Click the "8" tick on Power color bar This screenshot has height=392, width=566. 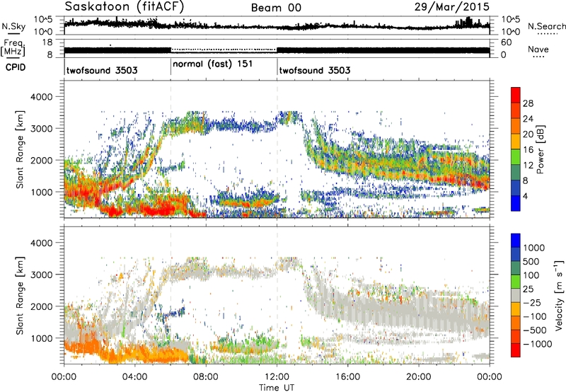pyautogui.click(x=525, y=181)
